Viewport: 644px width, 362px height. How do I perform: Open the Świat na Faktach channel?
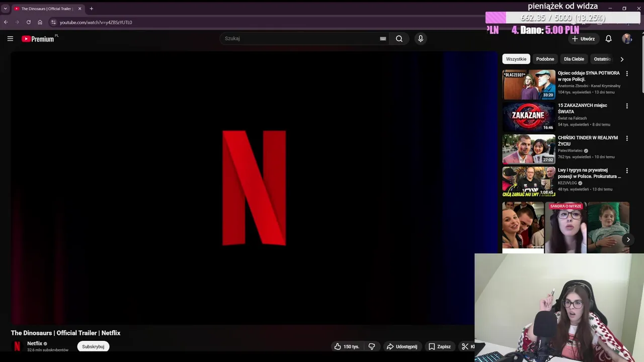click(572, 118)
